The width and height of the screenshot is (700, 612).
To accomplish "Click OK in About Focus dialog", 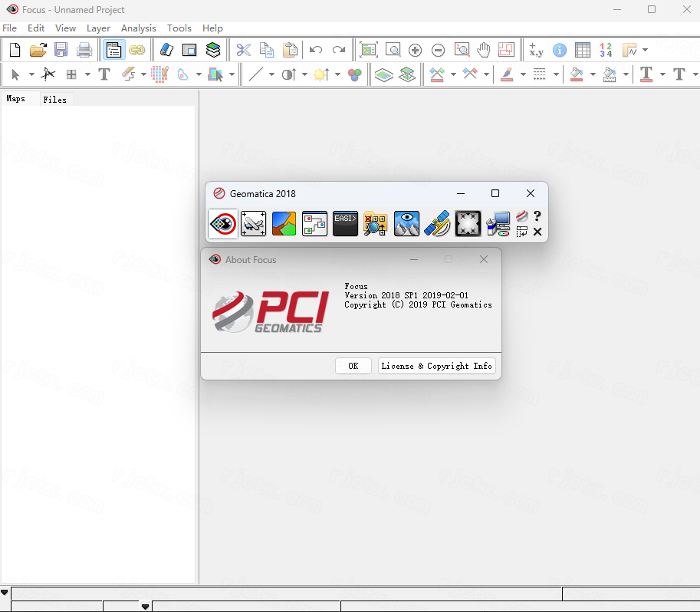I will coord(353,366).
